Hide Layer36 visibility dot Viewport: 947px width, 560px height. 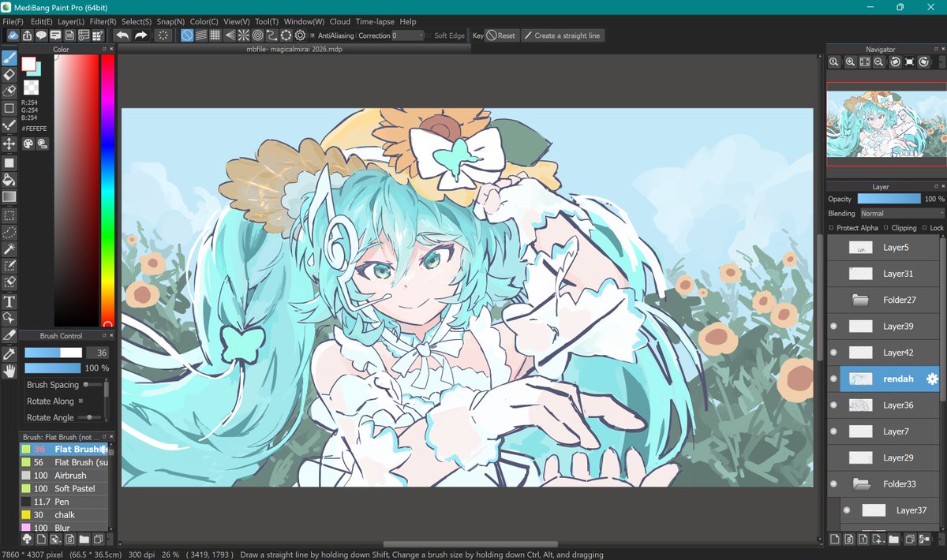pyautogui.click(x=834, y=405)
